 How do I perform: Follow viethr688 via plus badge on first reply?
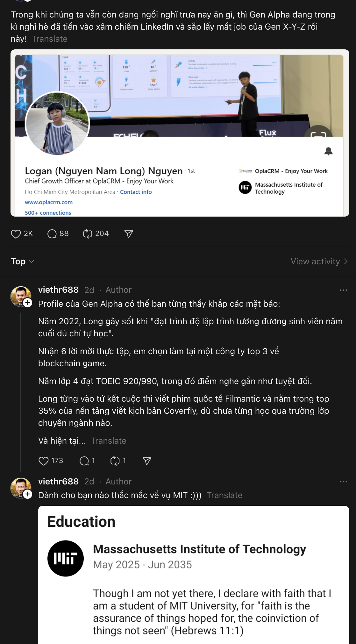28,303
